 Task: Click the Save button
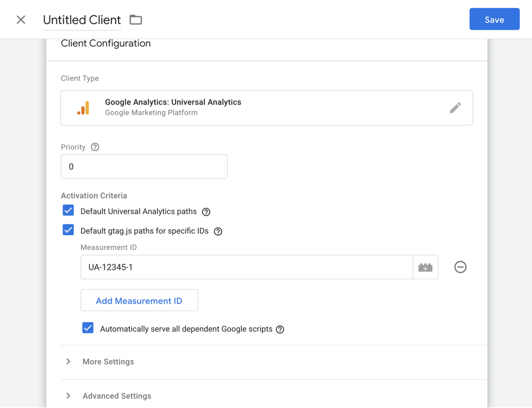coord(494,19)
